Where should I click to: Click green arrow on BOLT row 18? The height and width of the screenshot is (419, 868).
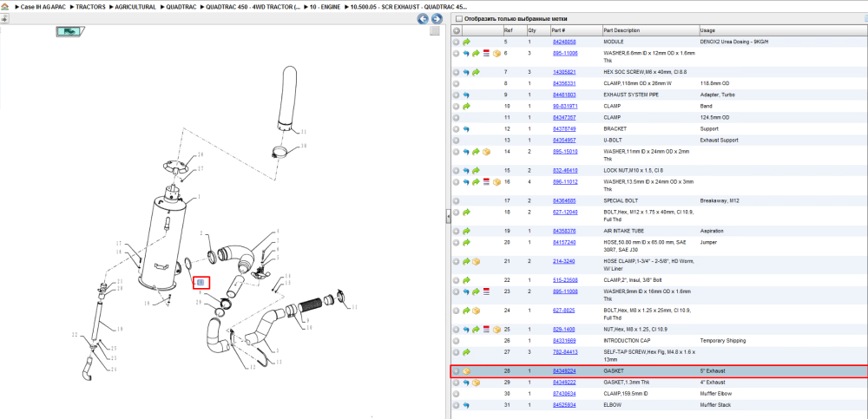466,212
